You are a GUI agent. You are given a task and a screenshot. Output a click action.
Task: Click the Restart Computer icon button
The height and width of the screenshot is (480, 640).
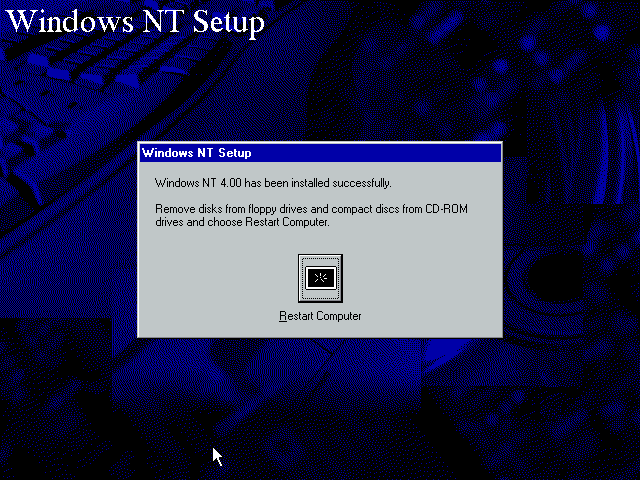(x=320, y=278)
